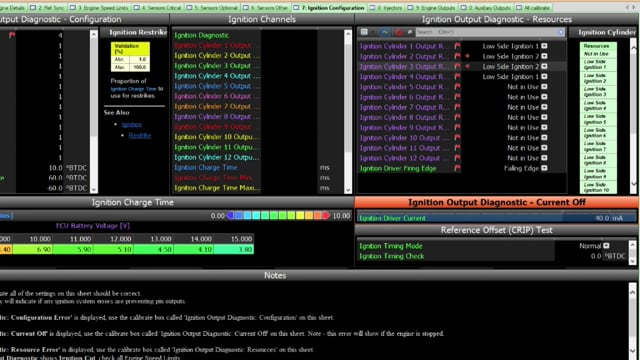Click red flag icon for Ignition Cylinder 7 Output Resource
640x360 pixels.
[x=457, y=107]
